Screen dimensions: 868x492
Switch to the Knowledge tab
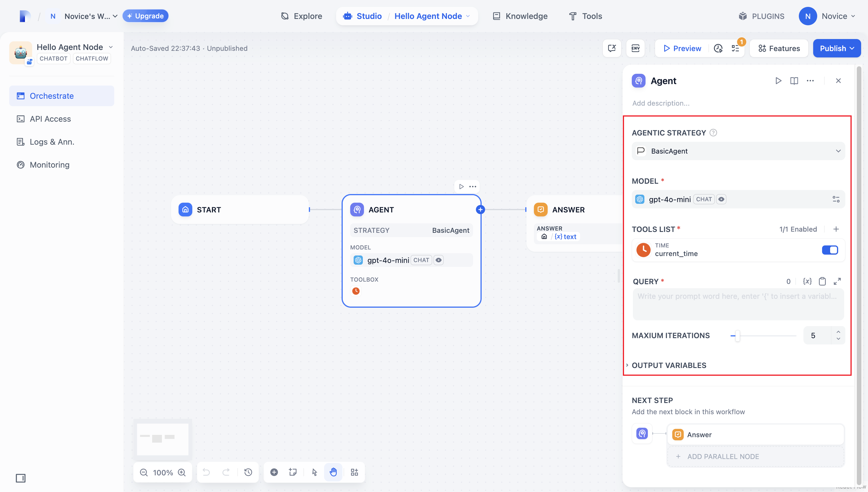point(520,16)
